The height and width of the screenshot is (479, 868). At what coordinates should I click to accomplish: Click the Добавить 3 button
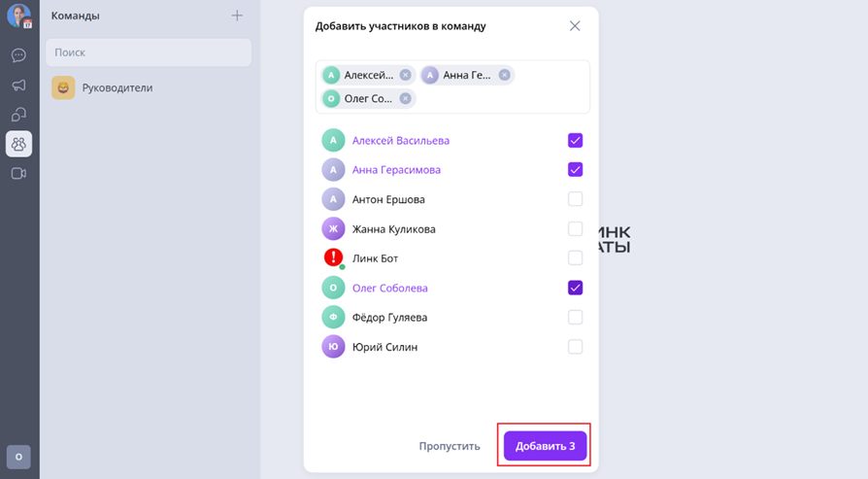click(546, 446)
